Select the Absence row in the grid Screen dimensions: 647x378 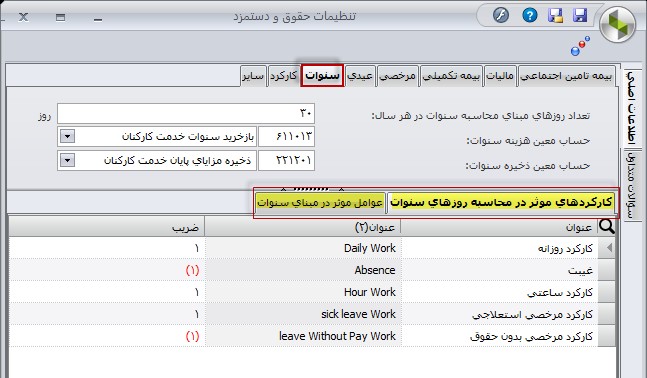click(x=303, y=270)
